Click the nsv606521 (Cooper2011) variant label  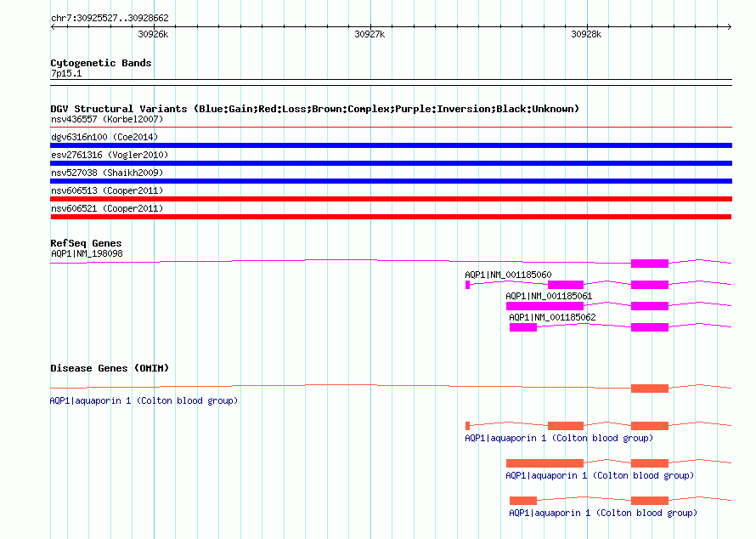point(107,208)
